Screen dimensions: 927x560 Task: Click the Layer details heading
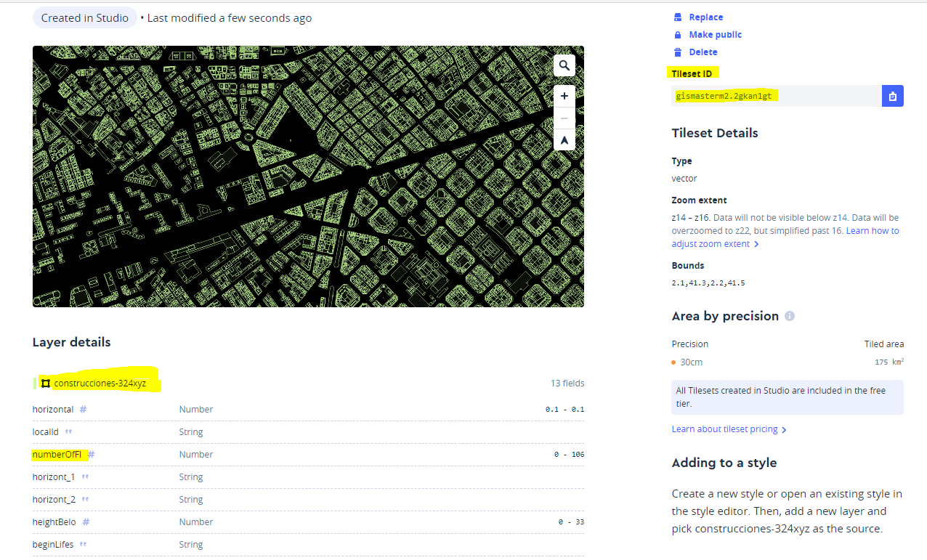pyautogui.click(x=72, y=342)
